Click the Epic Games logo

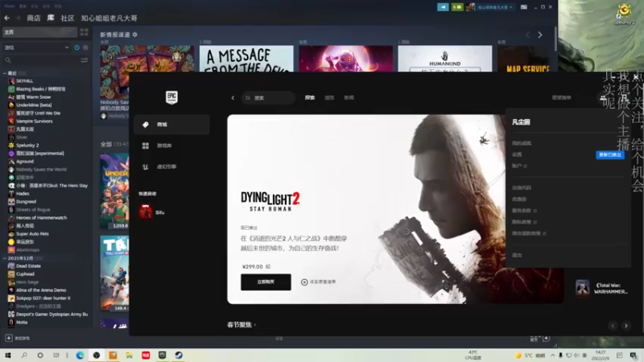click(171, 97)
